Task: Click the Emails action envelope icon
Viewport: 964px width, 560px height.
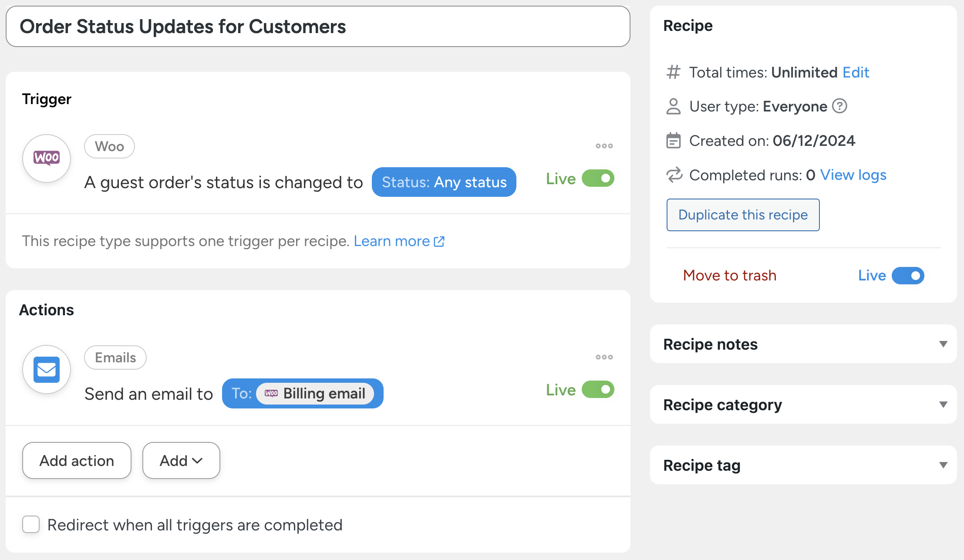Action: tap(47, 369)
